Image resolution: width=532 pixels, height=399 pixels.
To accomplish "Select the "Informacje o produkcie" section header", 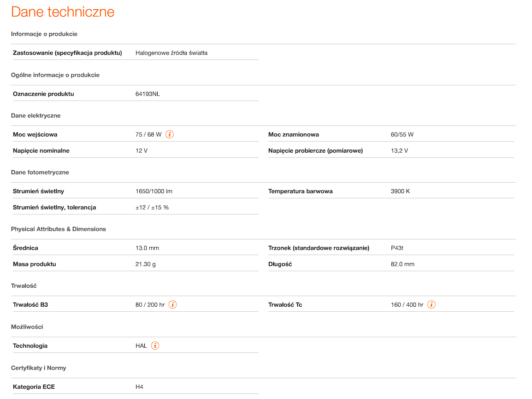I will [44, 34].
